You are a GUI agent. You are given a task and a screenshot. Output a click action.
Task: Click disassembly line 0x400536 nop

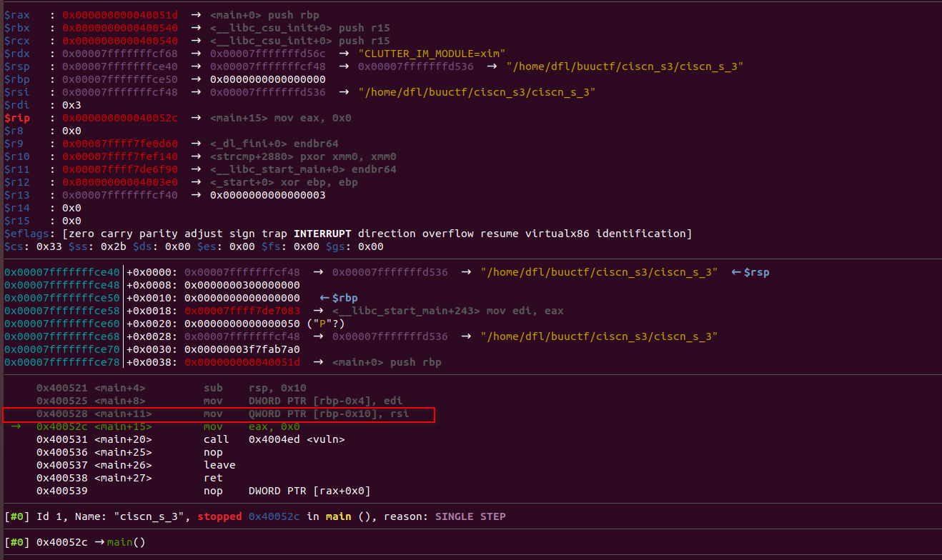(129, 452)
